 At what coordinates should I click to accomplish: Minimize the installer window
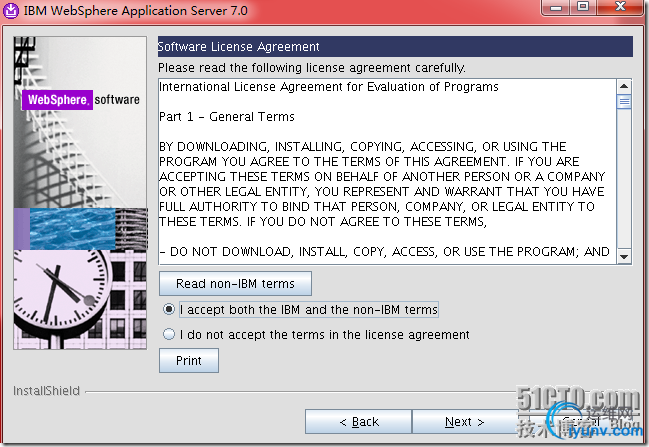[556, 7]
